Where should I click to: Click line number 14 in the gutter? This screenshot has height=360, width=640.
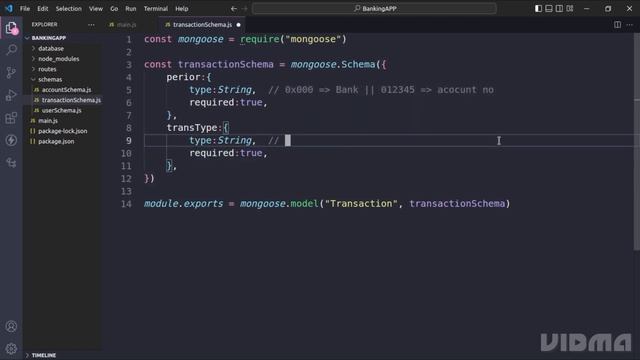coord(126,204)
